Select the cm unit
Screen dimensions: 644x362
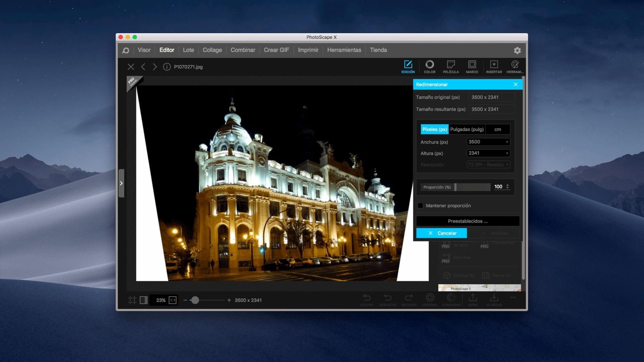(x=498, y=129)
